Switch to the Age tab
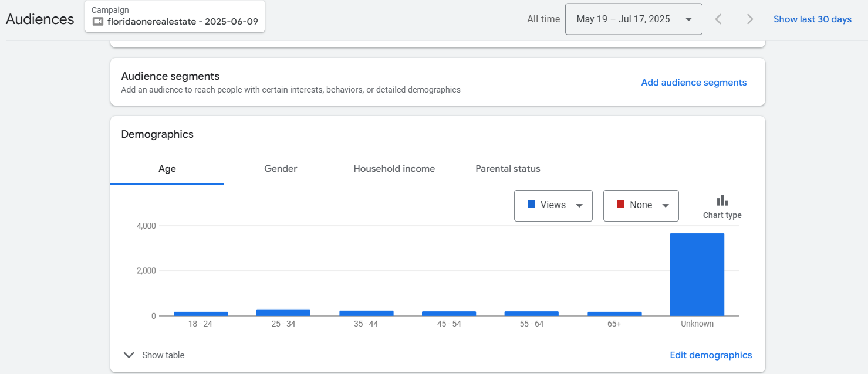868x374 pixels. click(167, 169)
